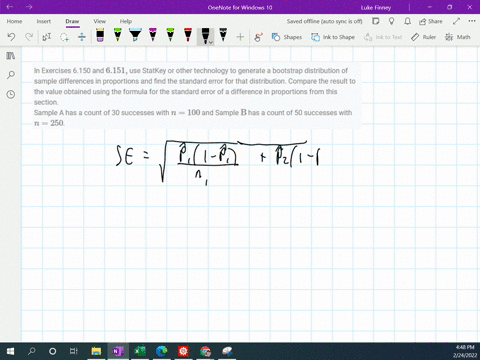Toggle Draw with Touch
The height and width of the screenshot is (360, 480).
pos(258,37)
